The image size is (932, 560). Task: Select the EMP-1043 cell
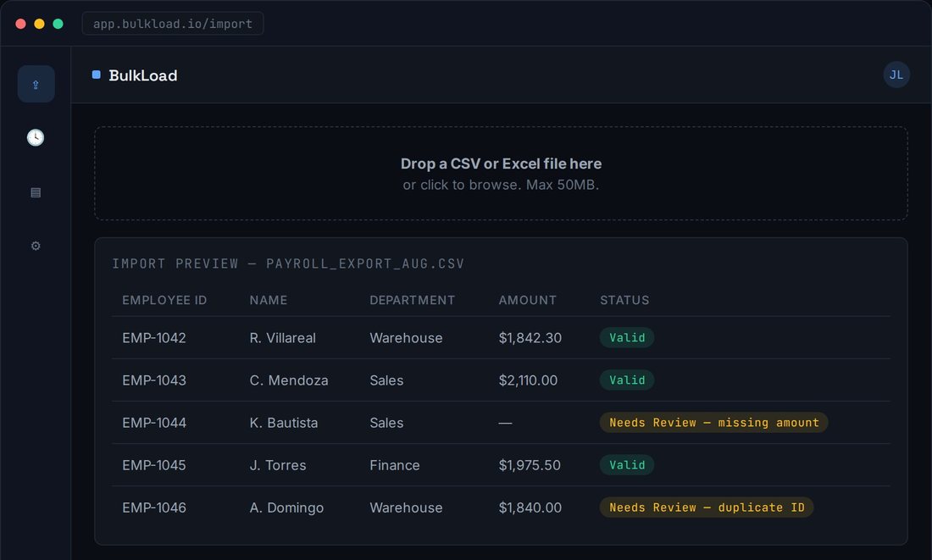154,380
